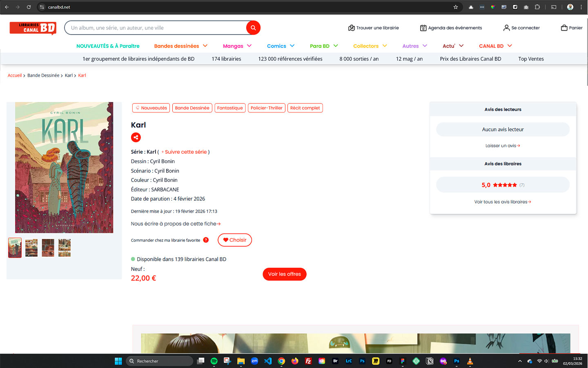Select Top Ventes in the info bar
The image size is (588, 368).
[x=531, y=59]
